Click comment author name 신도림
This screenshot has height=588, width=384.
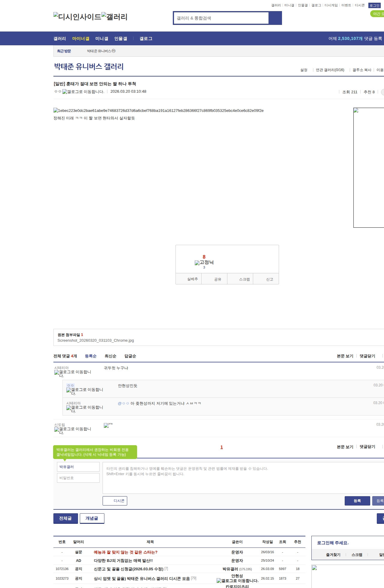click(60, 425)
